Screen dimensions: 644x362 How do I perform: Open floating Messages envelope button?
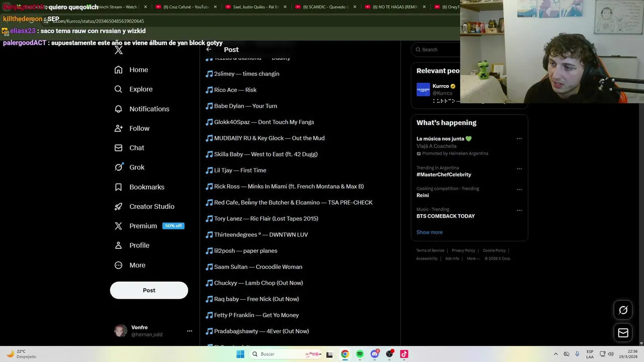coord(623,333)
